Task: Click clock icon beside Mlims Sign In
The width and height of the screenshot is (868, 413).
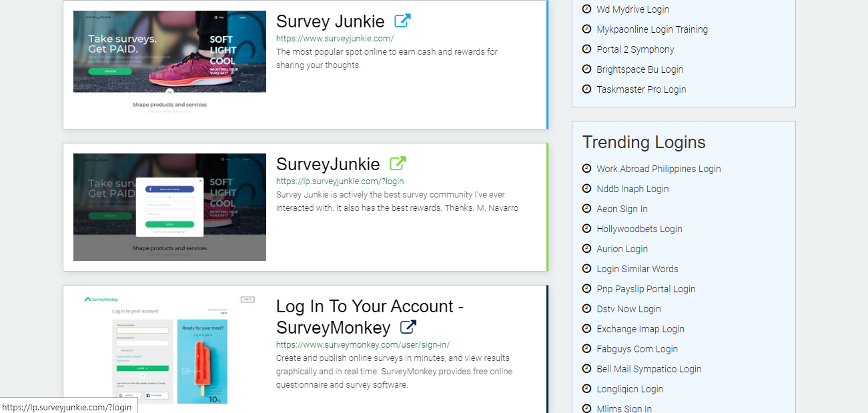Action: point(586,408)
